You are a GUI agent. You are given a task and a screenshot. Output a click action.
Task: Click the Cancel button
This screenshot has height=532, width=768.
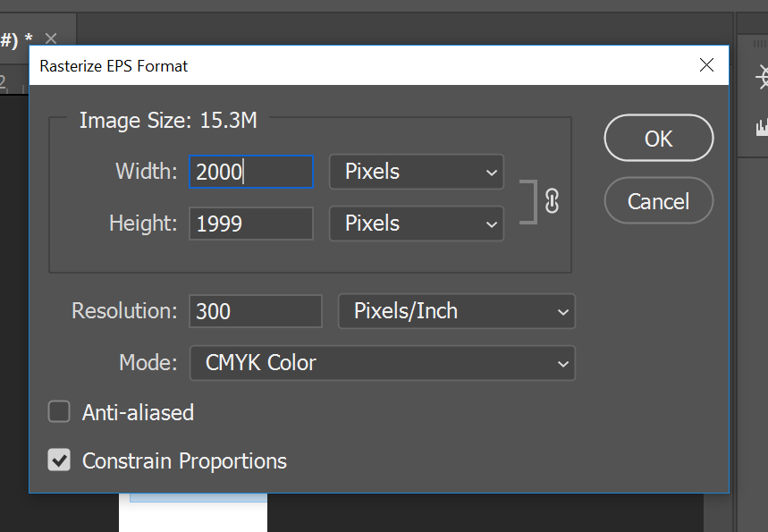(659, 201)
